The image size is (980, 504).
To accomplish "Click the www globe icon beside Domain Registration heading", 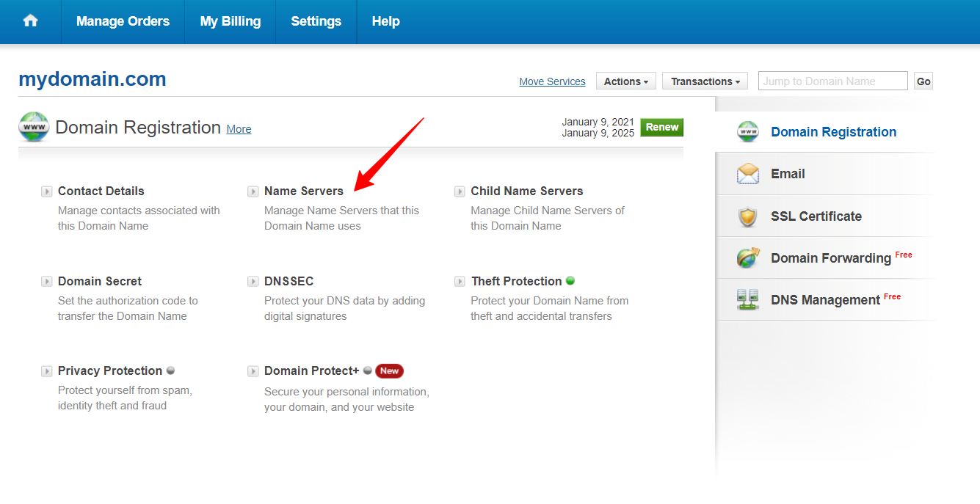I will (x=34, y=127).
